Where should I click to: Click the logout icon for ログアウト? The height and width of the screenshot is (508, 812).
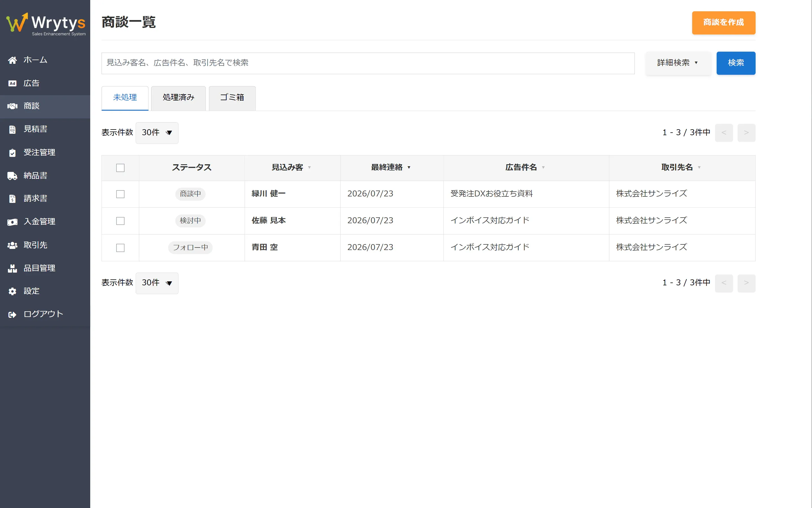(12, 314)
